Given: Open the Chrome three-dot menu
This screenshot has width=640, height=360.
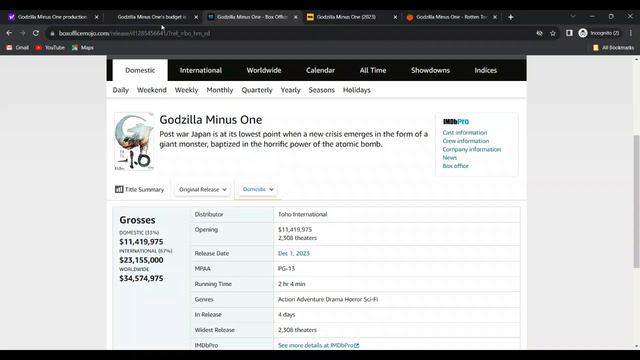Looking at the screenshot, I should 631,33.
